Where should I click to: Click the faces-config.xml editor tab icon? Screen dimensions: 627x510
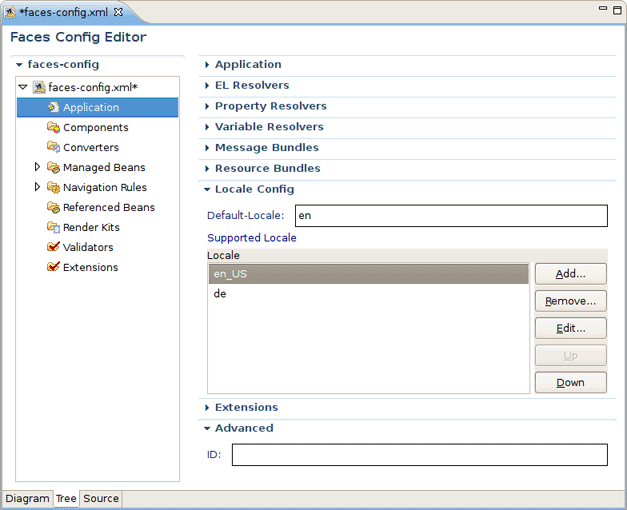tap(10, 12)
